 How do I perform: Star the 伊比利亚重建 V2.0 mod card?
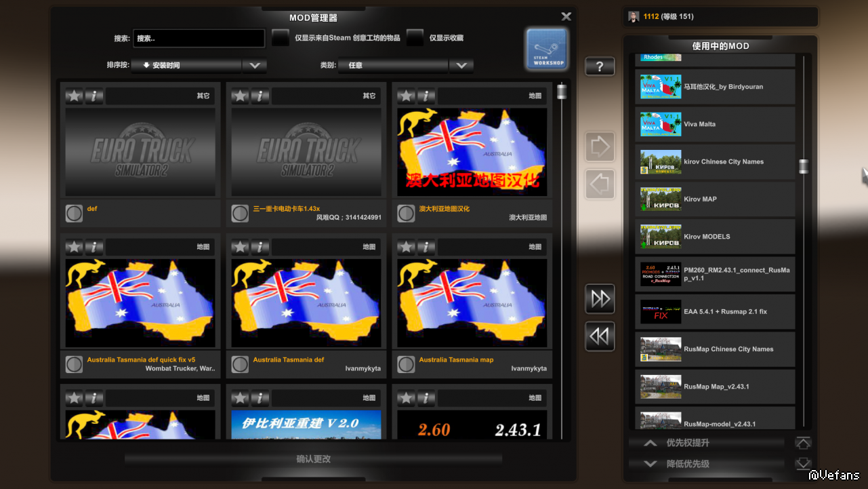(x=241, y=398)
